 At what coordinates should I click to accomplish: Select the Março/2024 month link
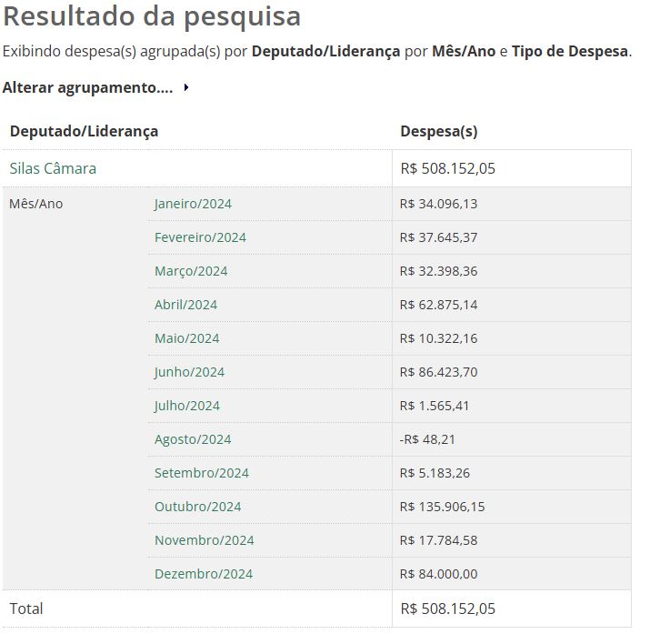click(x=191, y=271)
